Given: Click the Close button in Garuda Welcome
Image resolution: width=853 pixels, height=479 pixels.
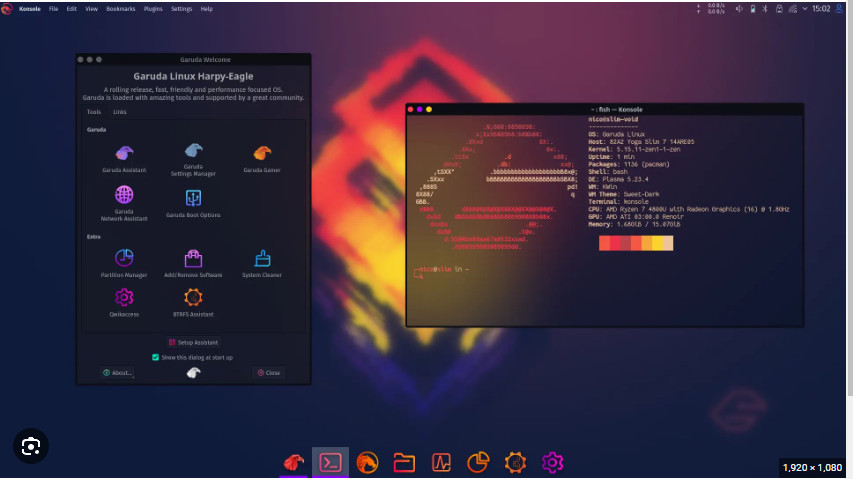Looking at the screenshot, I should point(268,372).
